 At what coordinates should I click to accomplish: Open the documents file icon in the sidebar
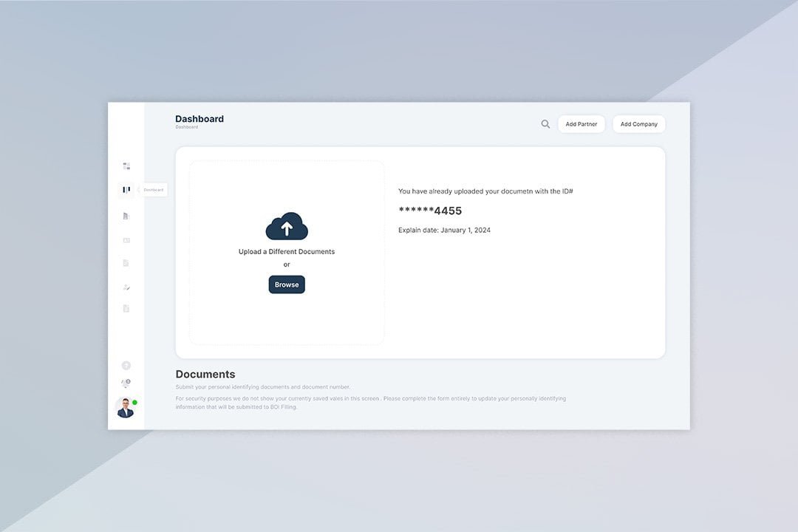click(x=126, y=215)
